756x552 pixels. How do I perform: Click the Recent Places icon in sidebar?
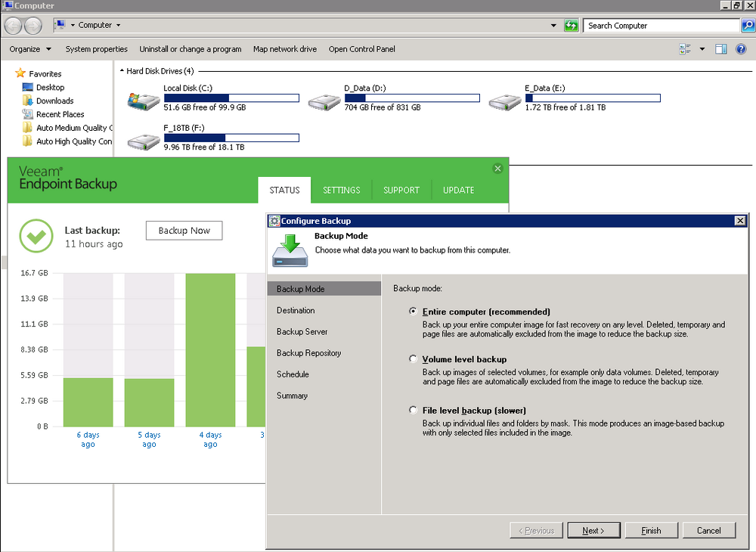(27, 114)
